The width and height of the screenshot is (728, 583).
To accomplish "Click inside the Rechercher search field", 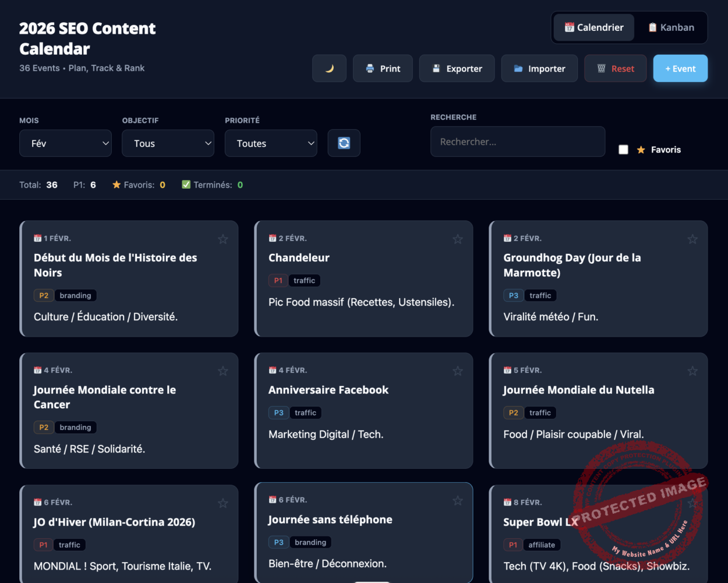I will tap(517, 142).
